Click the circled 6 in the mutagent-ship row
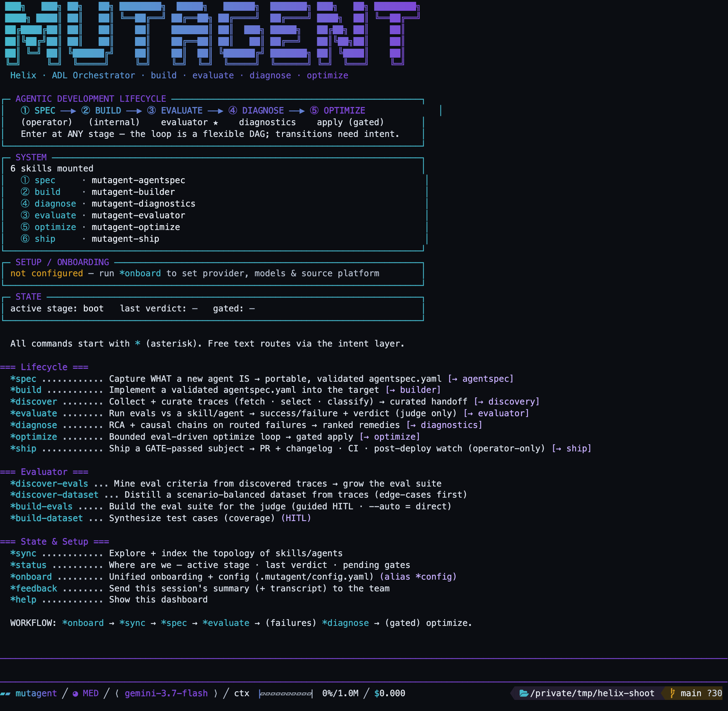Screen dimensions: 728x711 coord(25,239)
